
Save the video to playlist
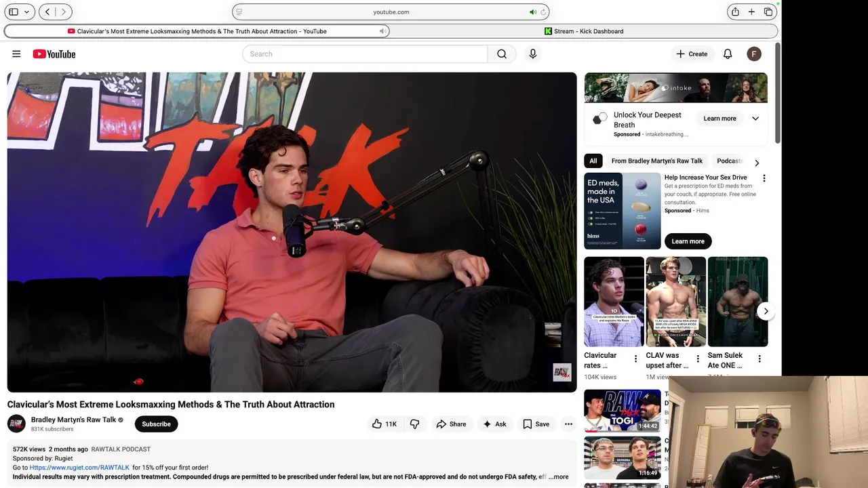coord(536,424)
